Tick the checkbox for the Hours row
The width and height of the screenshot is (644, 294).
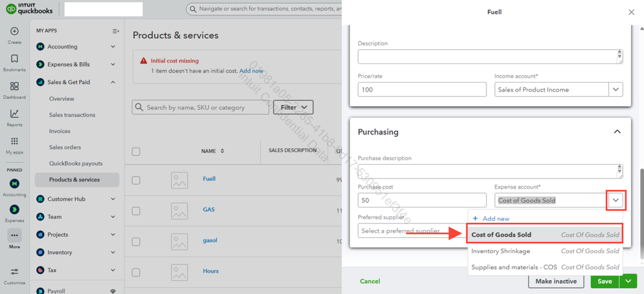point(136,272)
